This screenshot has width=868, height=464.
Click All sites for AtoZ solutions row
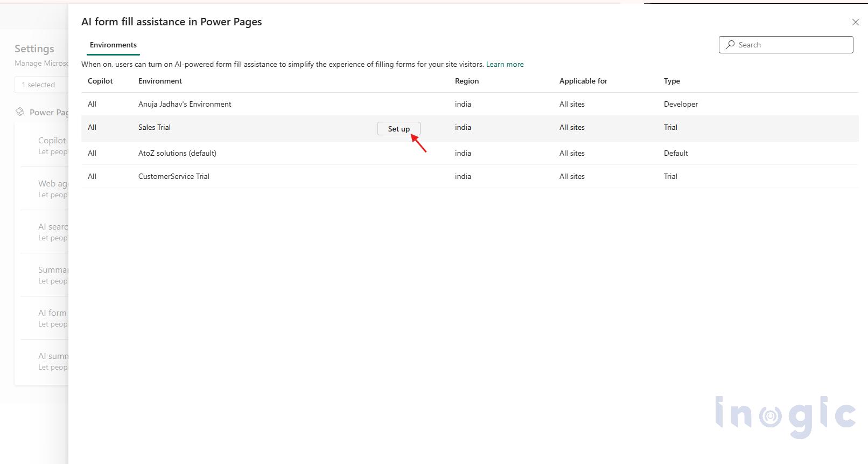(572, 153)
